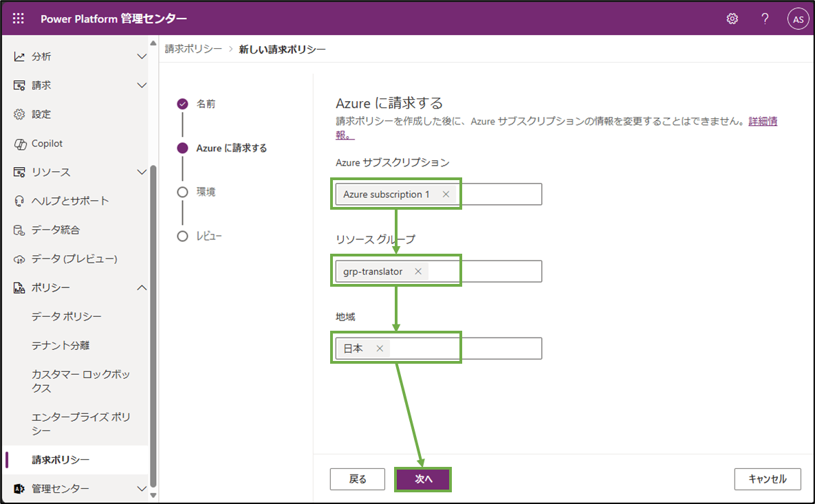Screen dimensions: 815x504
Task: Open the Azure サブスクリプション combo box
Action: [x=439, y=195]
